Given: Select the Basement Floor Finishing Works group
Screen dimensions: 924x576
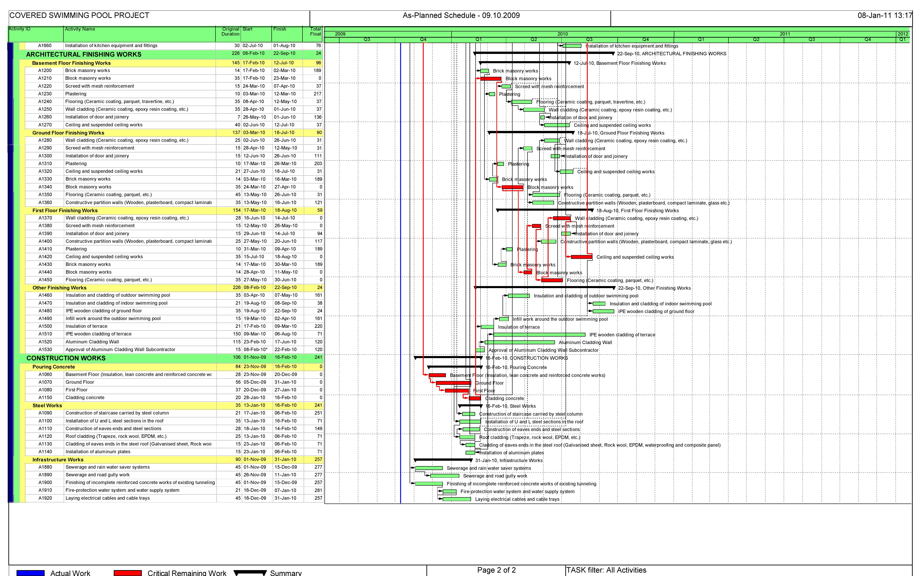Looking at the screenshot, I should [x=174, y=63].
